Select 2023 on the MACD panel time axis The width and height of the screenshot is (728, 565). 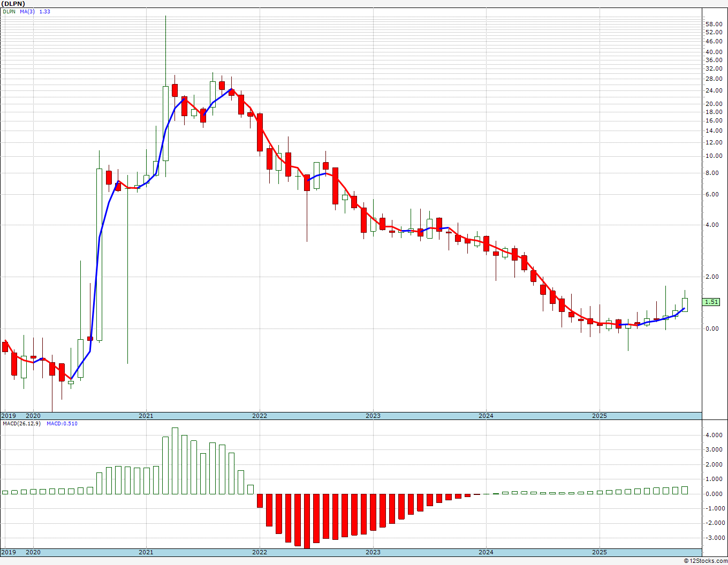pyautogui.click(x=373, y=552)
